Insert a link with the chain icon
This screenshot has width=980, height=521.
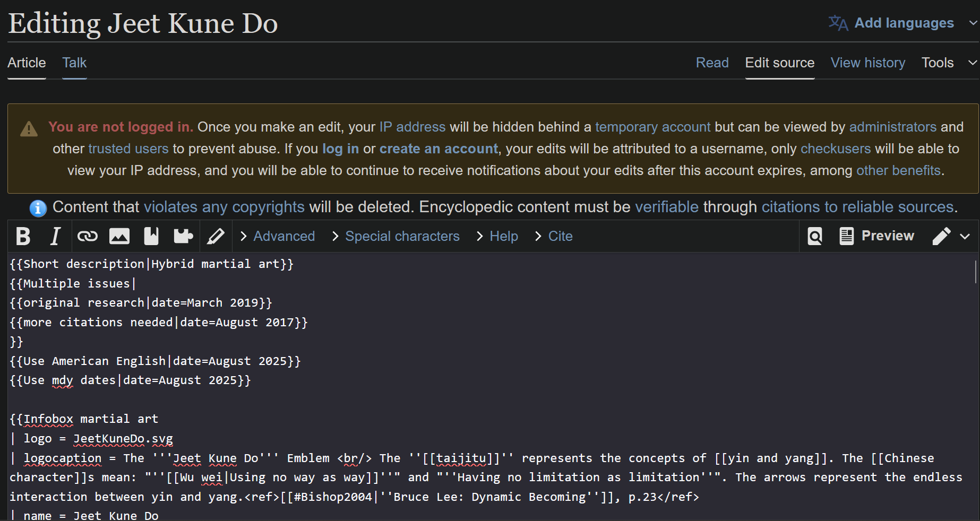click(x=88, y=236)
